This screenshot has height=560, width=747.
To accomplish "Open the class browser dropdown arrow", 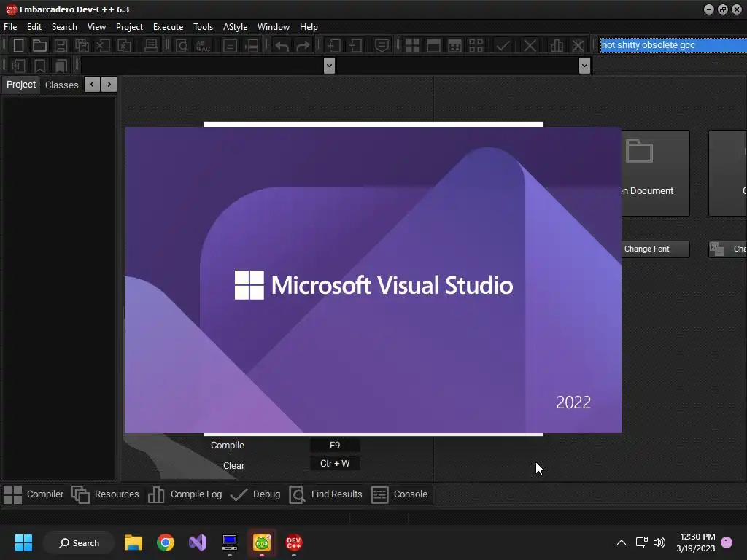I will [329, 65].
